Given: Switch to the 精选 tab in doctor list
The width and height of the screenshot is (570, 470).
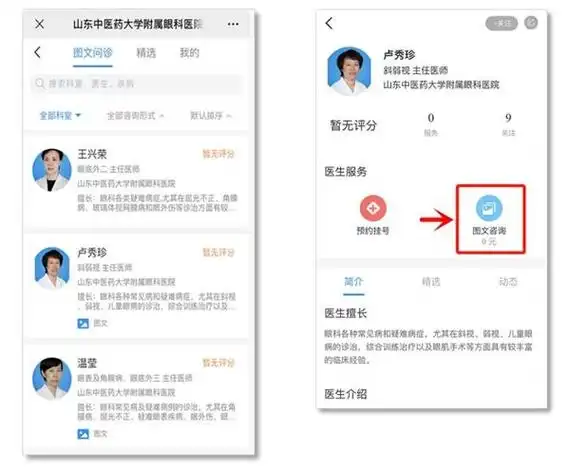Looking at the screenshot, I should [x=146, y=53].
